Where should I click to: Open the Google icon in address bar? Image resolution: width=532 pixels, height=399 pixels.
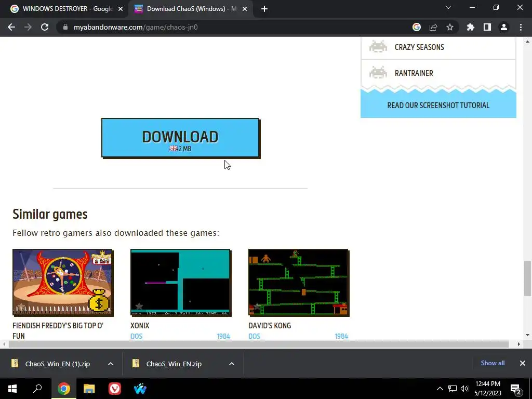(417, 27)
